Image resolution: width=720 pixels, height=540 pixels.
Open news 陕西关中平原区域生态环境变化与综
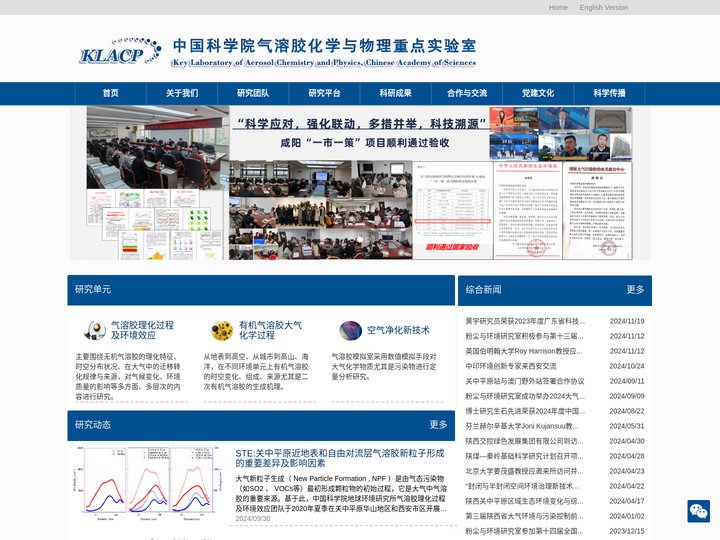(x=524, y=501)
